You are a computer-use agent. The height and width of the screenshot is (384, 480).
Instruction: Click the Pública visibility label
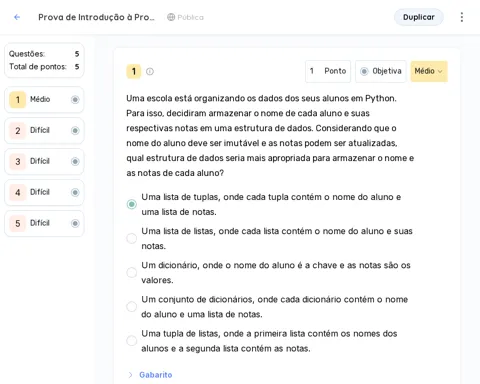coord(190,17)
